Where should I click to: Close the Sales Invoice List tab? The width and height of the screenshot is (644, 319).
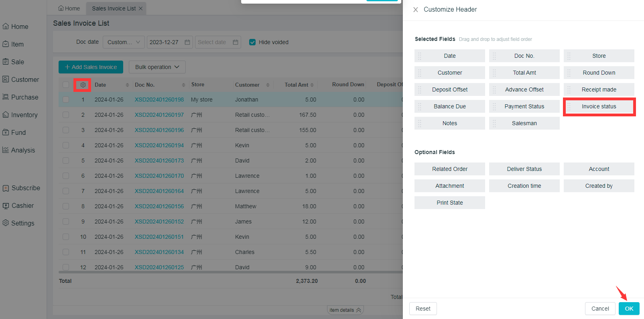[140, 8]
